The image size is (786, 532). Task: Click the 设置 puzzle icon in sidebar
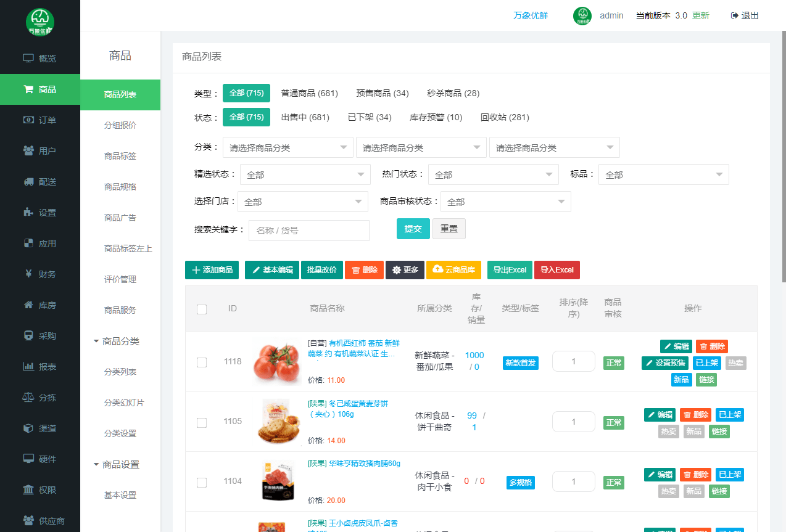tap(28, 213)
